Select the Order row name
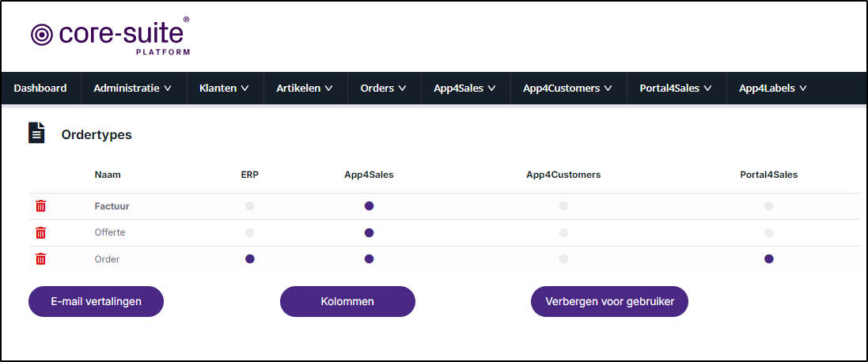868x362 pixels. (x=107, y=258)
